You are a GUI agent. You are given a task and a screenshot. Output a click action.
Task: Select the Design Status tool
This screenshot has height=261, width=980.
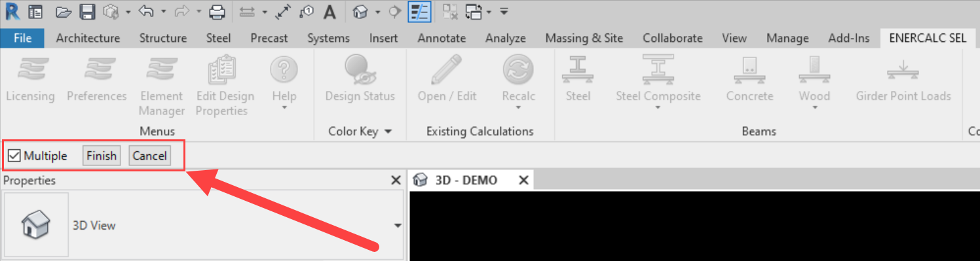pyautogui.click(x=360, y=70)
